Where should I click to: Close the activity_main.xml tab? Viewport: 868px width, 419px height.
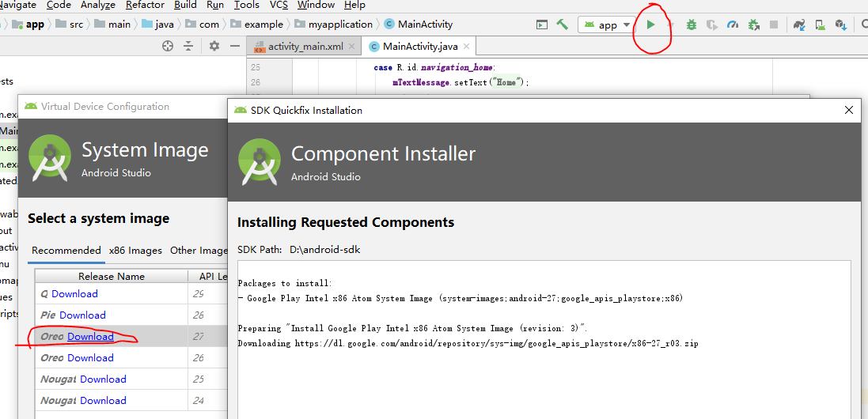(x=351, y=47)
